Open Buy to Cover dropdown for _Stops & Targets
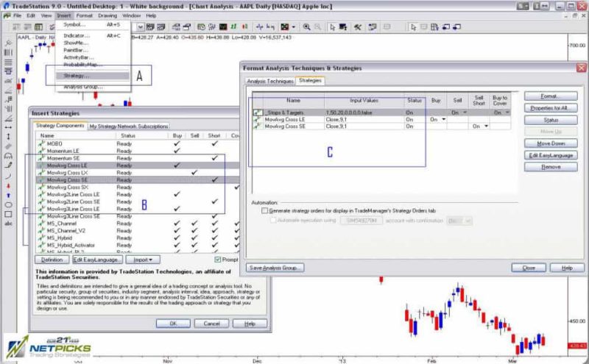This screenshot has height=364, width=589. pos(507,113)
